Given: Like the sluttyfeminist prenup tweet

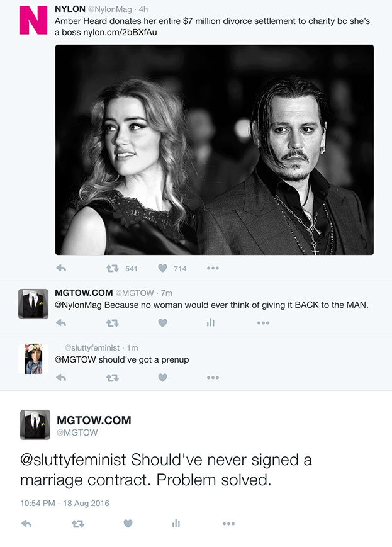Looking at the screenshot, I should (x=162, y=378).
